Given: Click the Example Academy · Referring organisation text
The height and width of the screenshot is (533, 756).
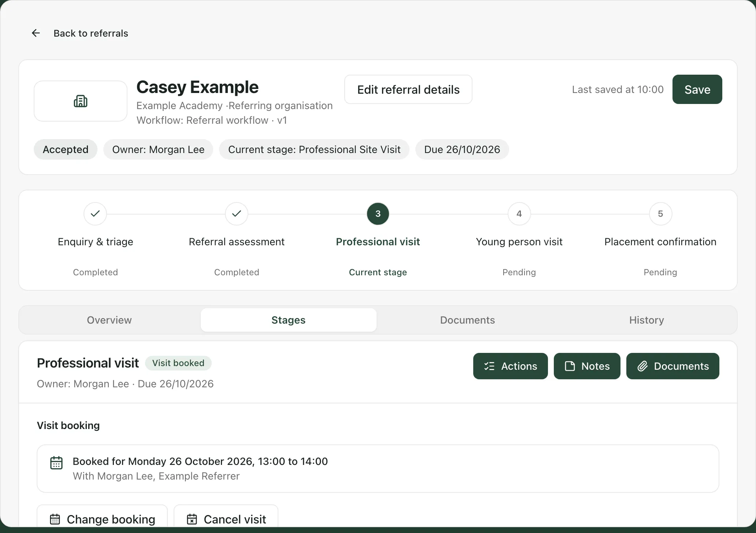Looking at the screenshot, I should tap(234, 105).
